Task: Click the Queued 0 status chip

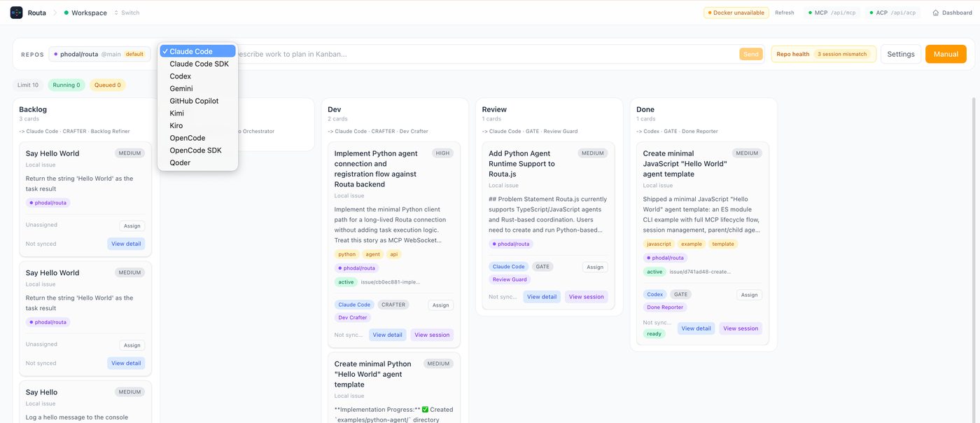Action: pyautogui.click(x=107, y=85)
